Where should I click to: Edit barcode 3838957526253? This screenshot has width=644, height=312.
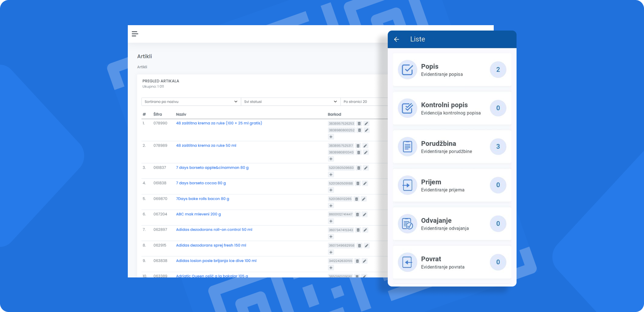[x=366, y=123]
